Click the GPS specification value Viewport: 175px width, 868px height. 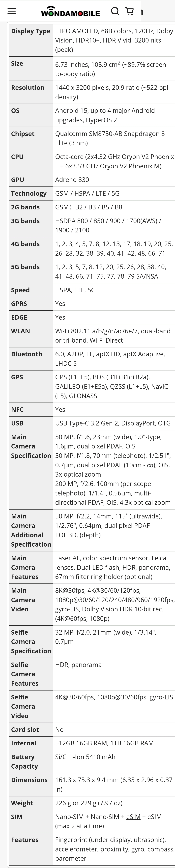click(x=112, y=386)
